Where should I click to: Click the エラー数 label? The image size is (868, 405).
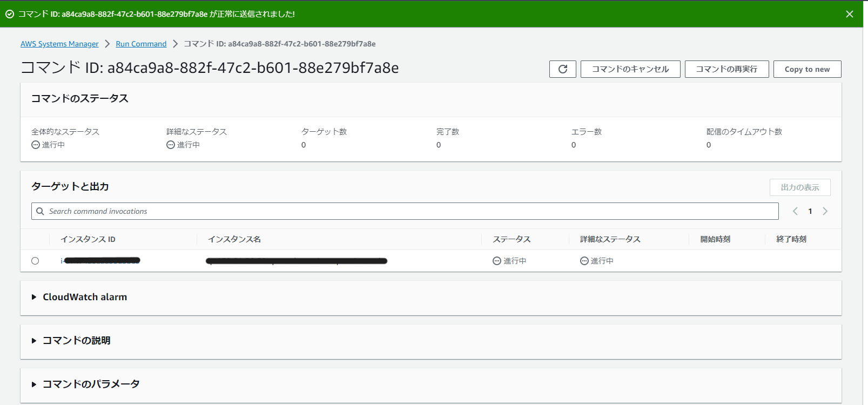pos(587,132)
